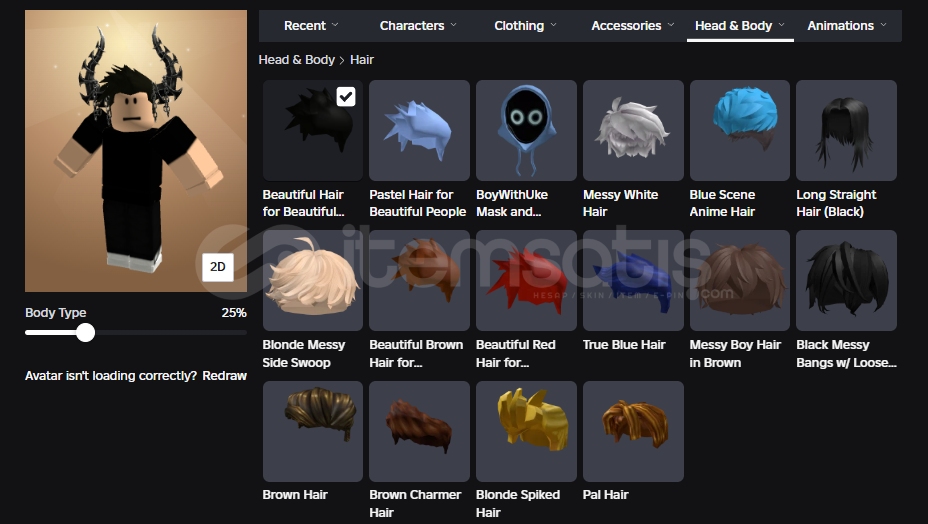Equip the Pastel Hair for Beautiful People item
The height and width of the screenshot is (524, 928).
(419, 130)
